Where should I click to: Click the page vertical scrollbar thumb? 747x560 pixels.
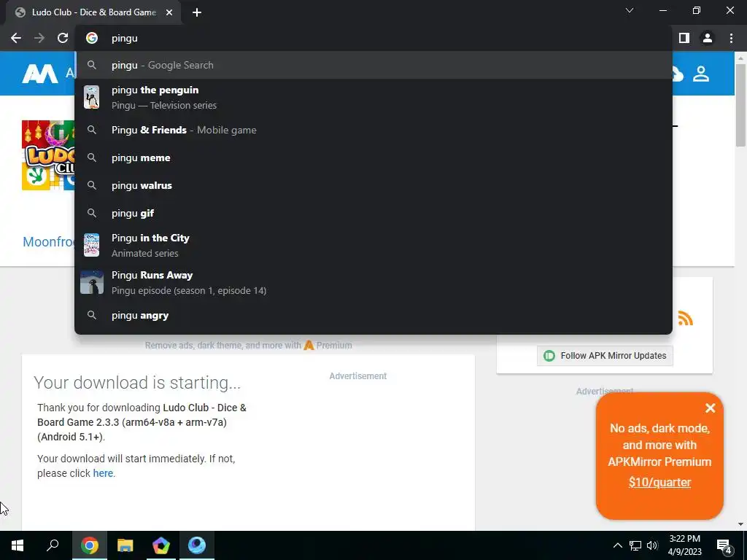coord(740,105)
